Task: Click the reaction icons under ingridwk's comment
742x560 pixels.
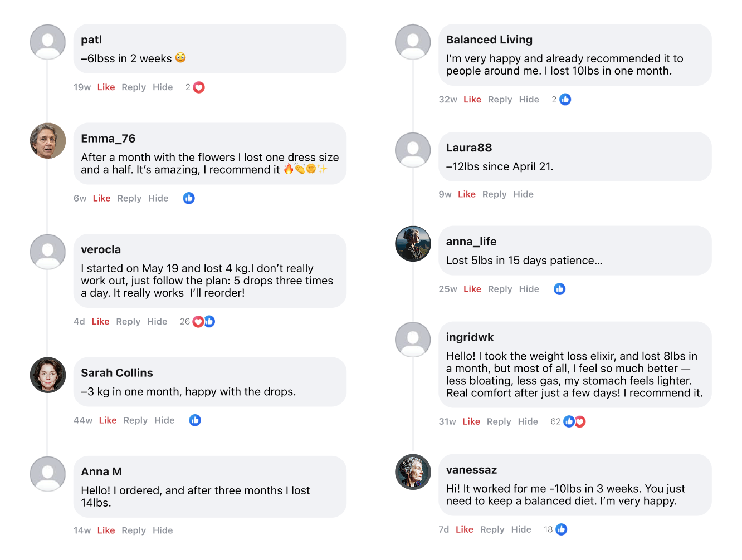Action: (574, 421)
